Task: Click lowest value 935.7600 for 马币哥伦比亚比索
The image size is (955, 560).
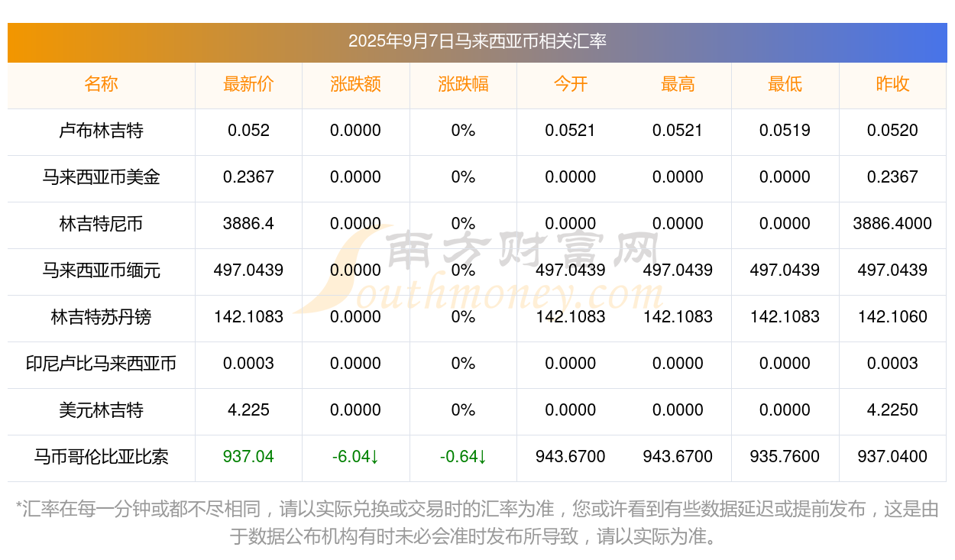Action: (785, 457)
